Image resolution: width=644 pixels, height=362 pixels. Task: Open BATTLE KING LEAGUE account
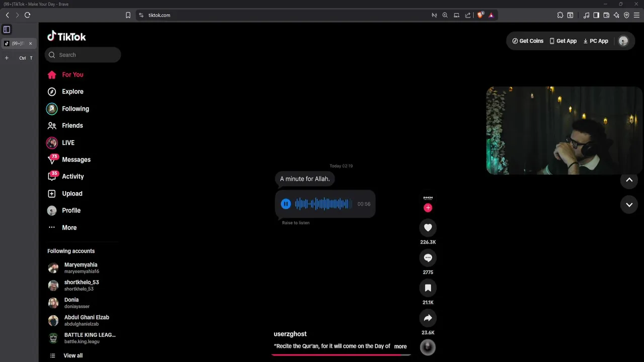82,338
